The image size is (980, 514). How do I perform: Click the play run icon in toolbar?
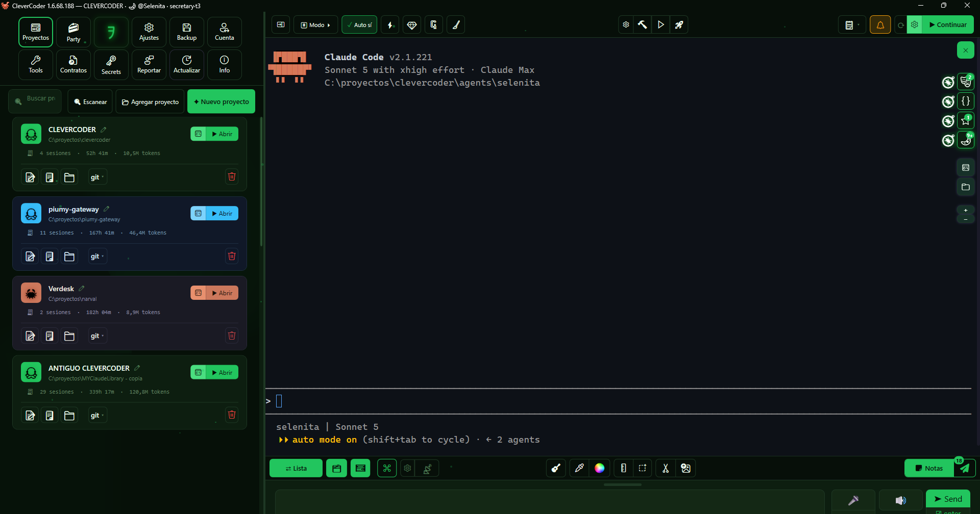pos(661,24)
